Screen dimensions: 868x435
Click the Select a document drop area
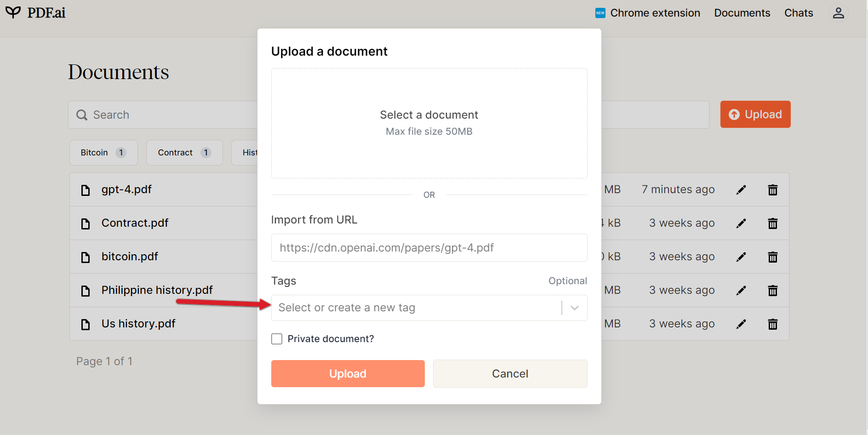(x=429, y=123)
